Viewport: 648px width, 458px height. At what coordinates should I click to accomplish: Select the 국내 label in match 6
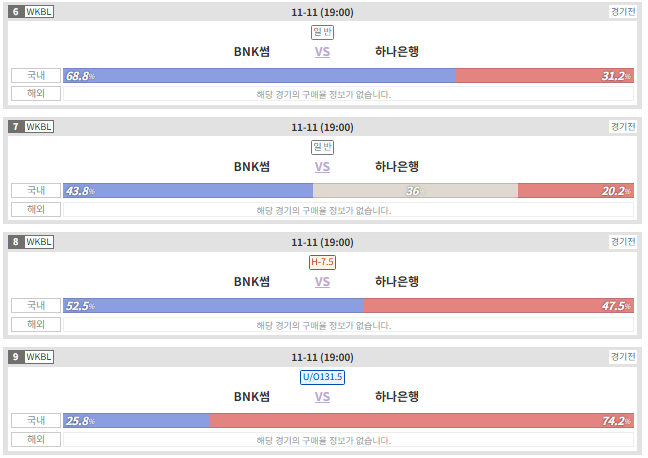[36, 76]
